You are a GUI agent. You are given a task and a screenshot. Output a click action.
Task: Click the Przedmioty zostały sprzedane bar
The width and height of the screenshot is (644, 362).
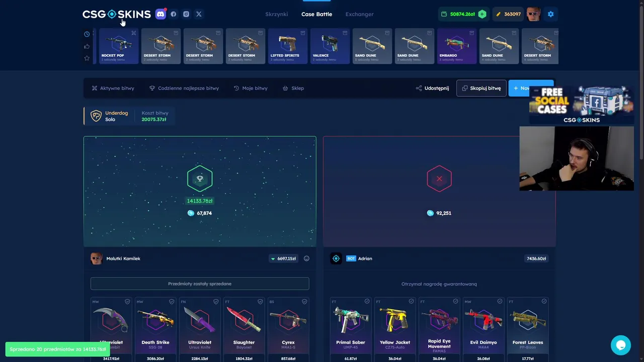200,284
